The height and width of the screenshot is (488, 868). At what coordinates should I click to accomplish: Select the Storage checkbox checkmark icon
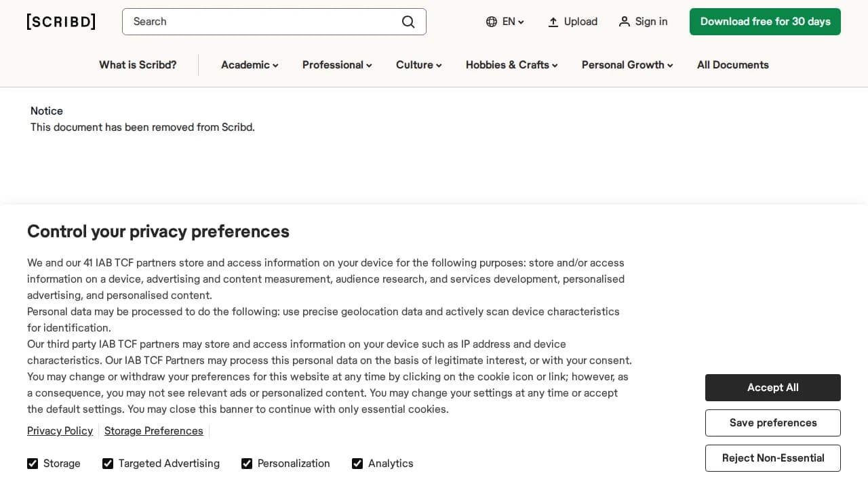[33, 464]
